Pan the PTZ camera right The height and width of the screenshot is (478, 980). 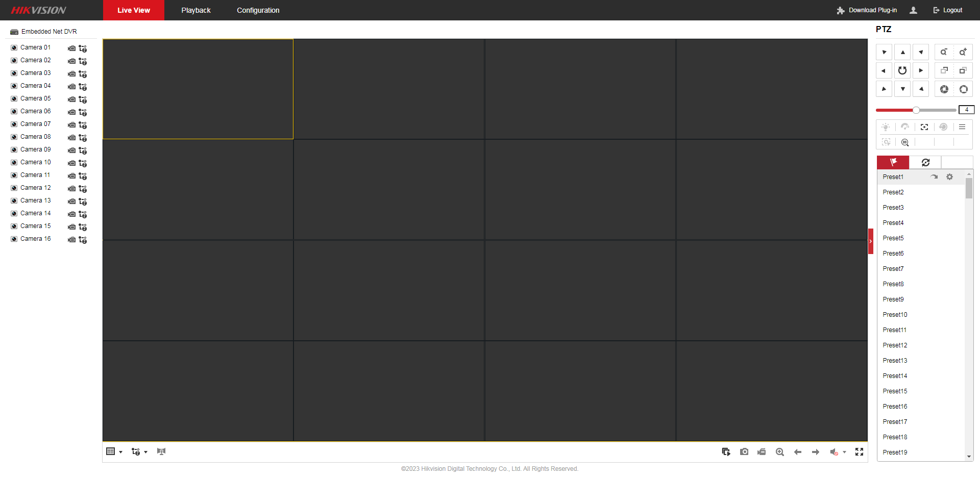click(921, 70)
